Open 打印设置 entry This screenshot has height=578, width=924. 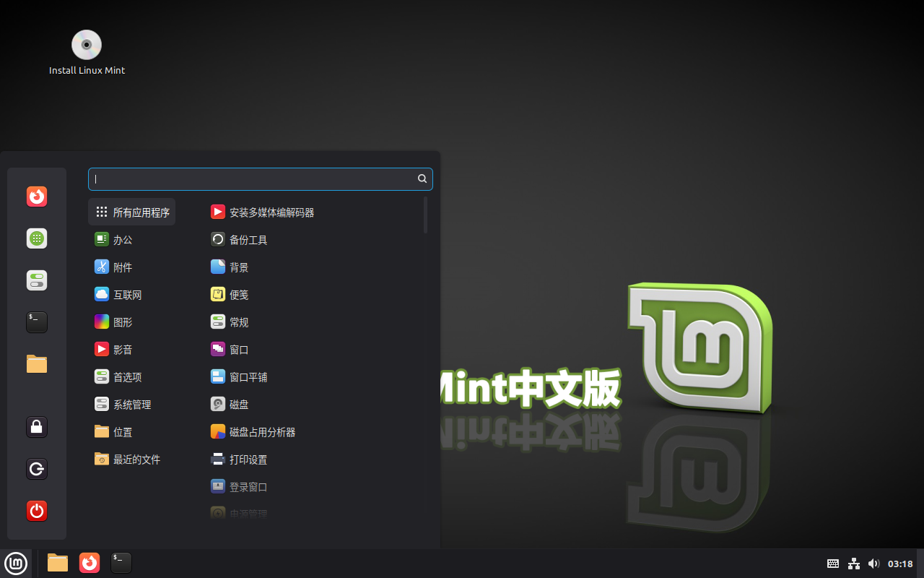click(313, 460)
